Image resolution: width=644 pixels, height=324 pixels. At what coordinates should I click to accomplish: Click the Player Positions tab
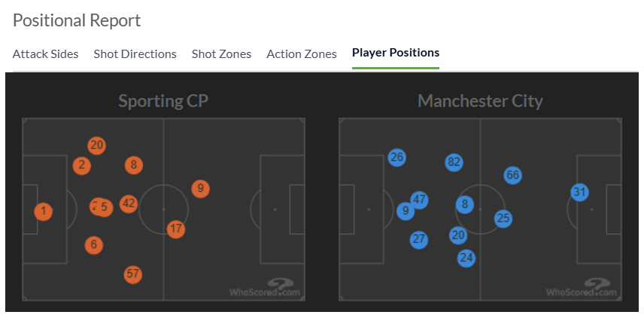(396, 53)
